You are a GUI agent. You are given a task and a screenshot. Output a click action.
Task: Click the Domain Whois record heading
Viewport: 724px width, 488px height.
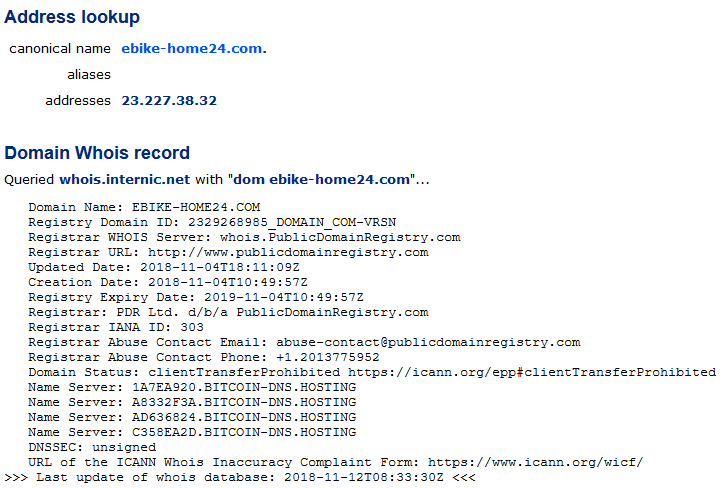[97, 153]
